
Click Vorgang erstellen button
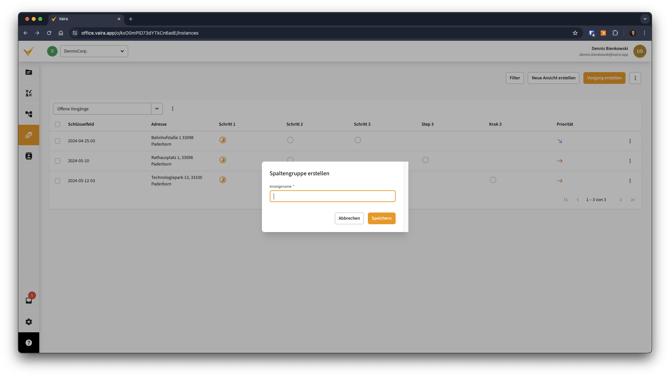[604, 78]
